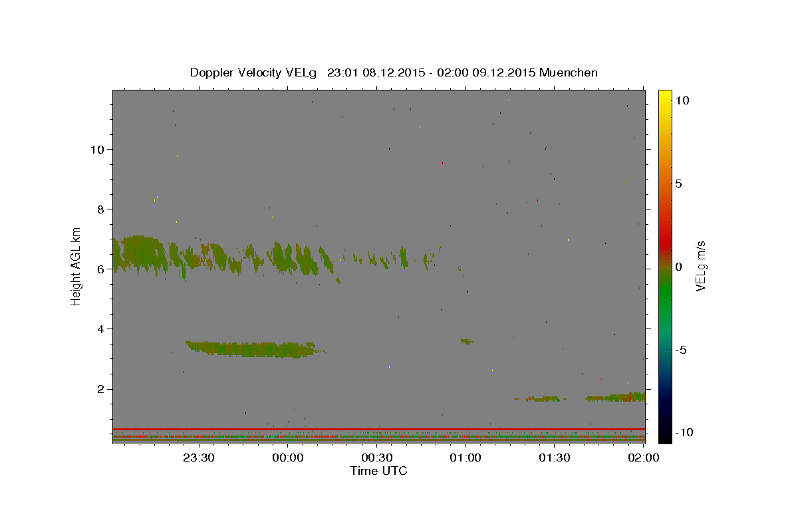Screen dimensions: 798x532
Task: Click the height axis label '6'
Action: pyautogui.click(x=101, y=269)
